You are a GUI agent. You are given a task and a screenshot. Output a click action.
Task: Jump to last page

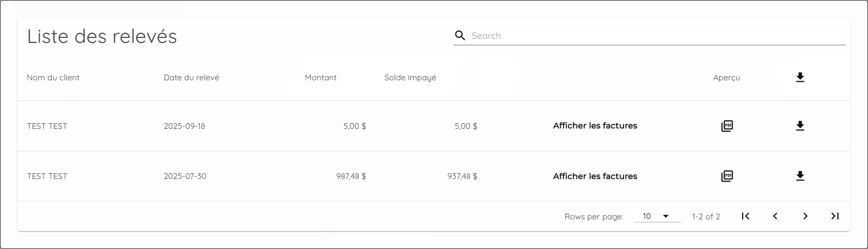tap(835, 216)
